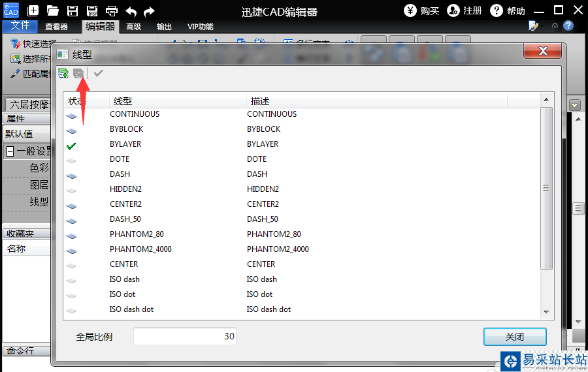Image resolution: width=588 pixels, height=372 pixels.
Task: Click the status icon of CONTINUOUS row
Action: (71, 116)
